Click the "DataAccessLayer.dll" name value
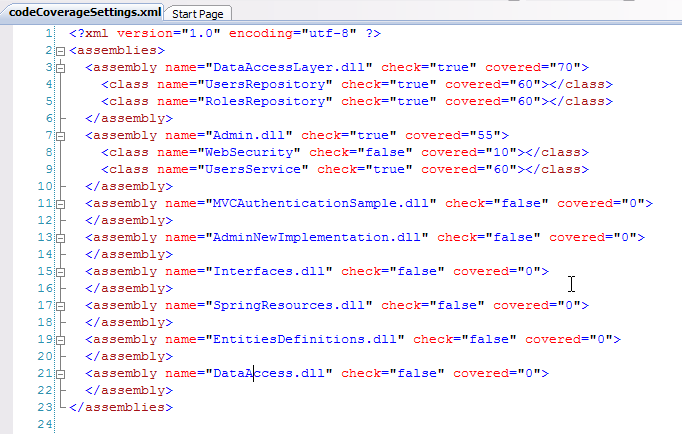The image size is (682, 434). (x=289, y=67)
